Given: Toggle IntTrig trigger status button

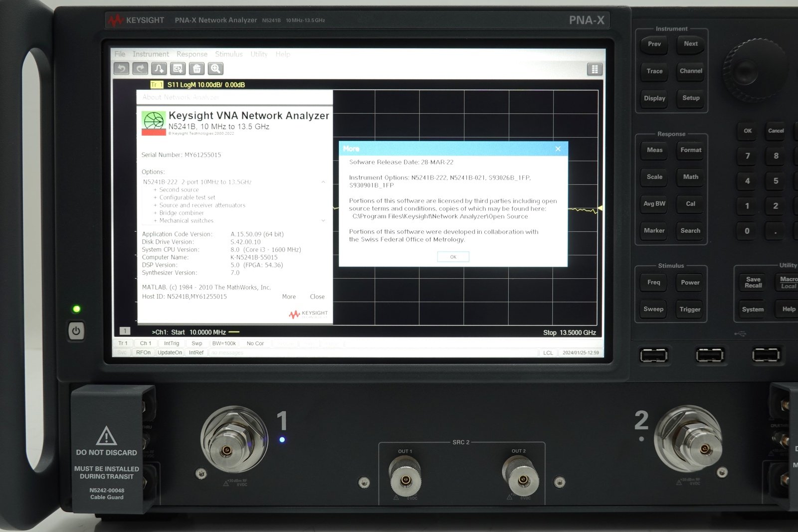Looking at the screenshot, I should [x=171, y=344].
